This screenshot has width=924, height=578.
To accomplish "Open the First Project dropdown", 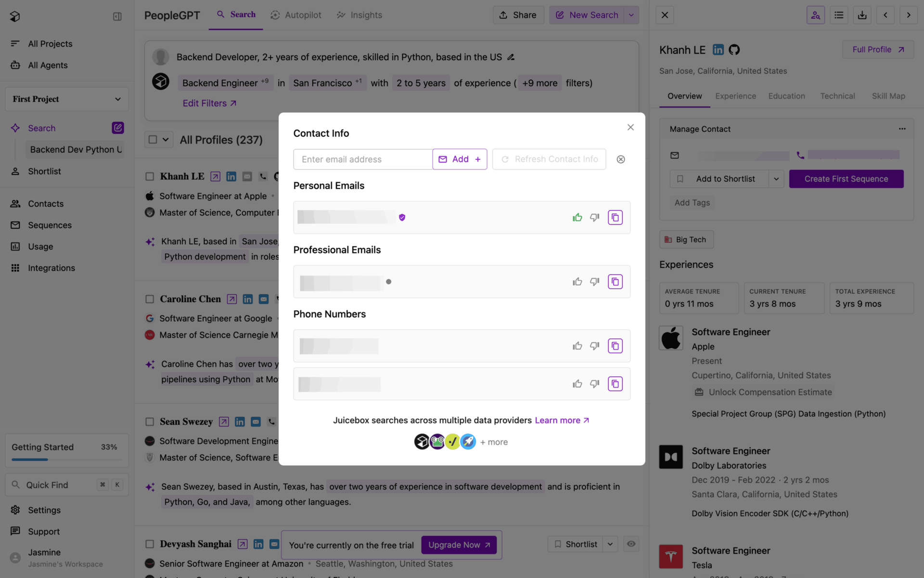I will coord(67,99).
